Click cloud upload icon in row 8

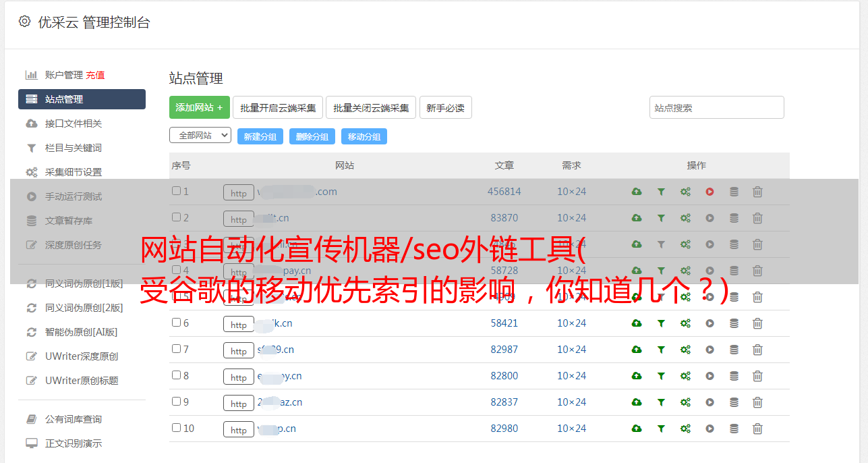pos(637,376)
